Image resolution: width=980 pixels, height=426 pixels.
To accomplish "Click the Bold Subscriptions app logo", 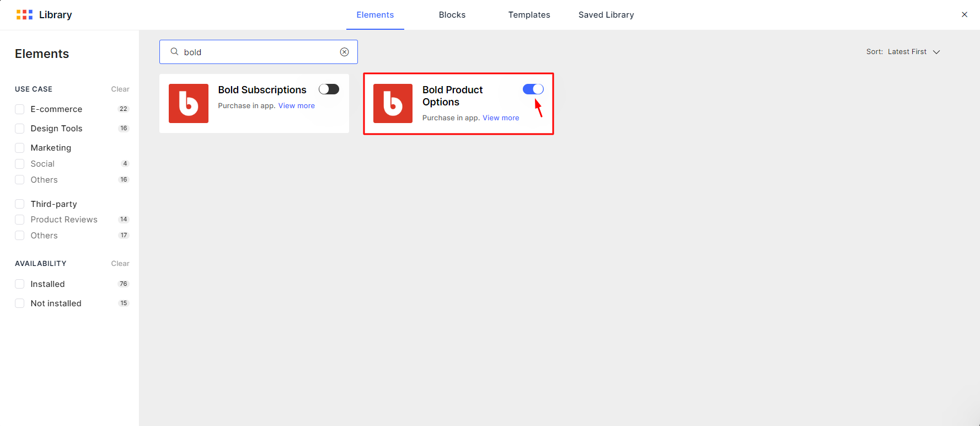I will click(189, 103).
